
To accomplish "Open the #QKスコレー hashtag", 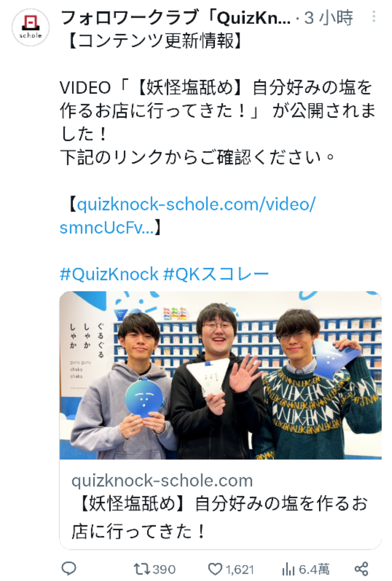I will pyautogui.click(x=216, y=274).
